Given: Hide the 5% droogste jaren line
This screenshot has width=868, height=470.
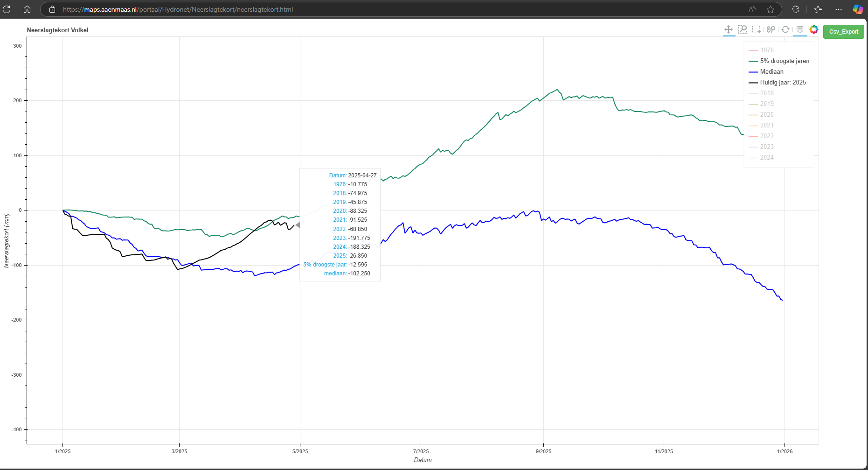Looking at the screenshot, I should click(779, 61).
